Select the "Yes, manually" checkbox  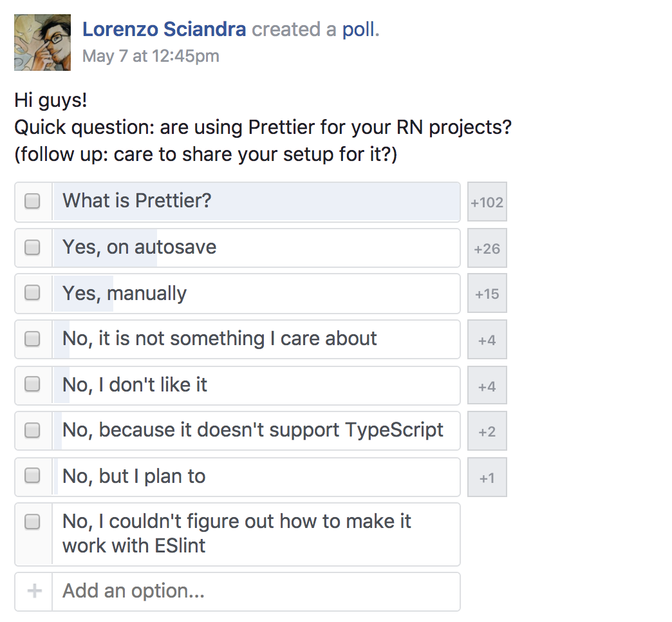32,293
